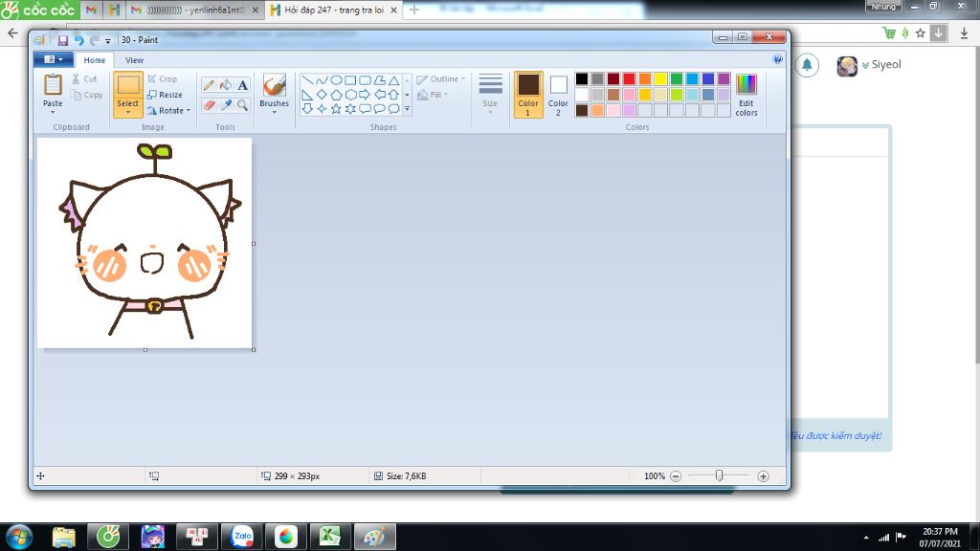Open Zalo from the taskbar

[x=242, y=537]
